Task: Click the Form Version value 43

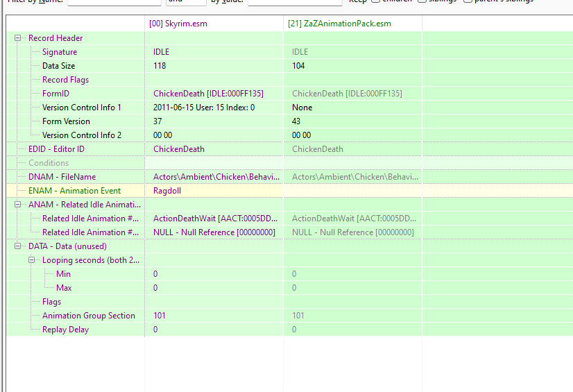Action: pos(296,121)
